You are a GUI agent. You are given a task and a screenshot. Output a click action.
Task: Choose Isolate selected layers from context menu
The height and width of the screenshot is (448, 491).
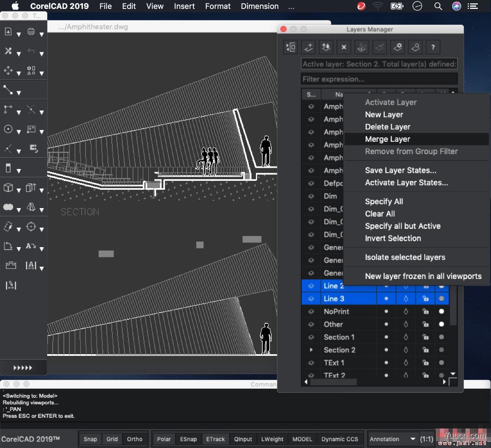click(417, 257)
